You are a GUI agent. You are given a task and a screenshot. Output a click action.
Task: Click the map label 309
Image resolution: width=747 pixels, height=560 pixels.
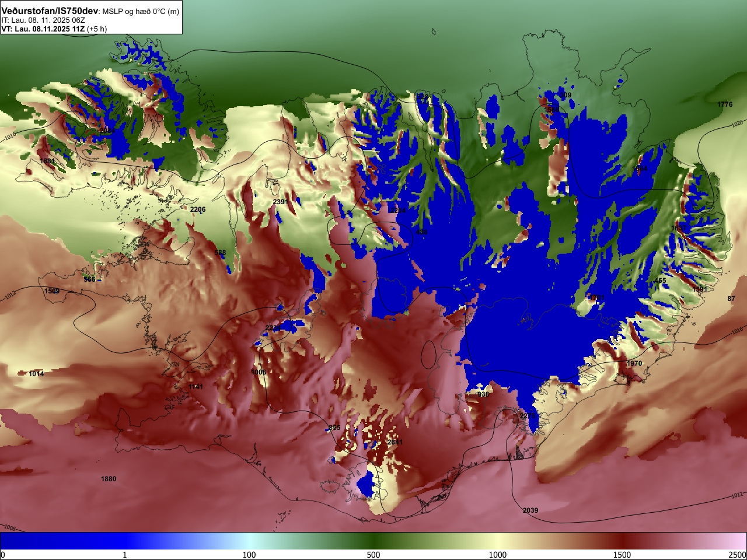tap(566, 95)
